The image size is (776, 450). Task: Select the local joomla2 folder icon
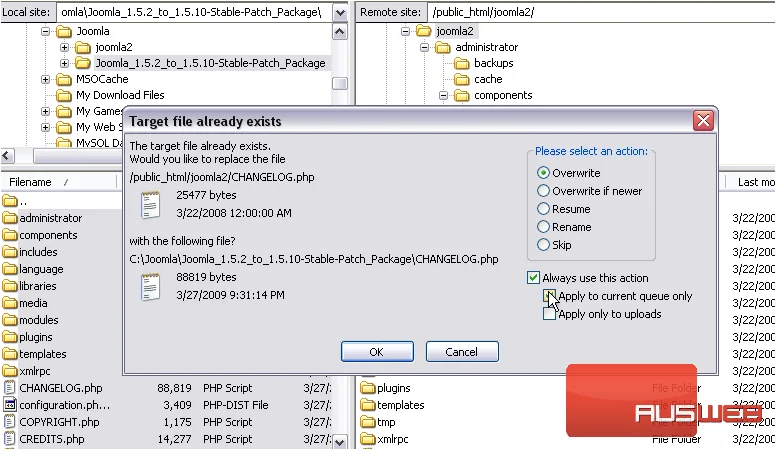pyautogui.click(x=83, y=48)
